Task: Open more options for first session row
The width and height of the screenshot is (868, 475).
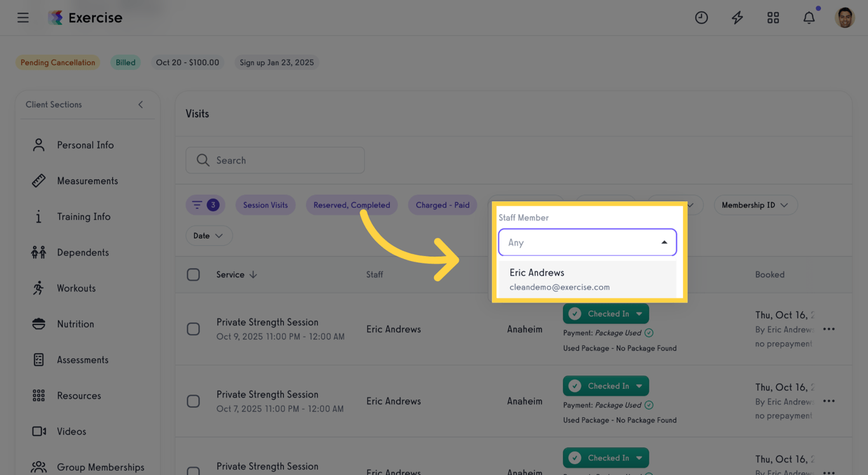Action: pyautogui.click(x=829, y=329)
